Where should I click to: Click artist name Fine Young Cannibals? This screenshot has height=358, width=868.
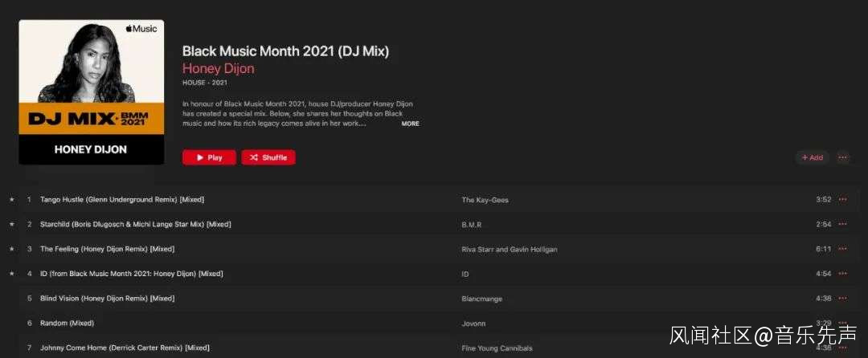coord(497,348)
